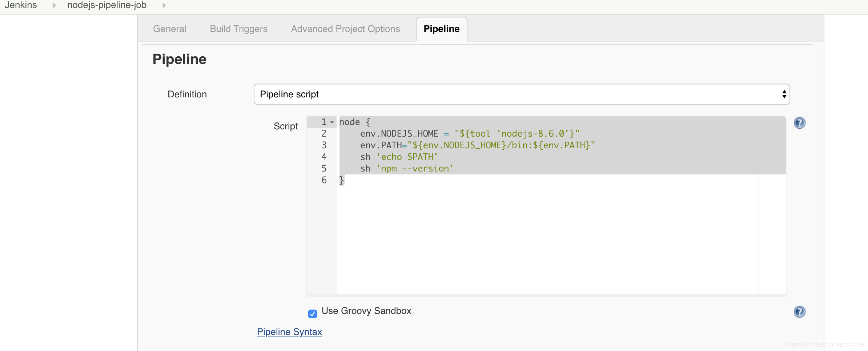
Task: Click the sh 'npm --version' line
Action: (x=407, y=169)
